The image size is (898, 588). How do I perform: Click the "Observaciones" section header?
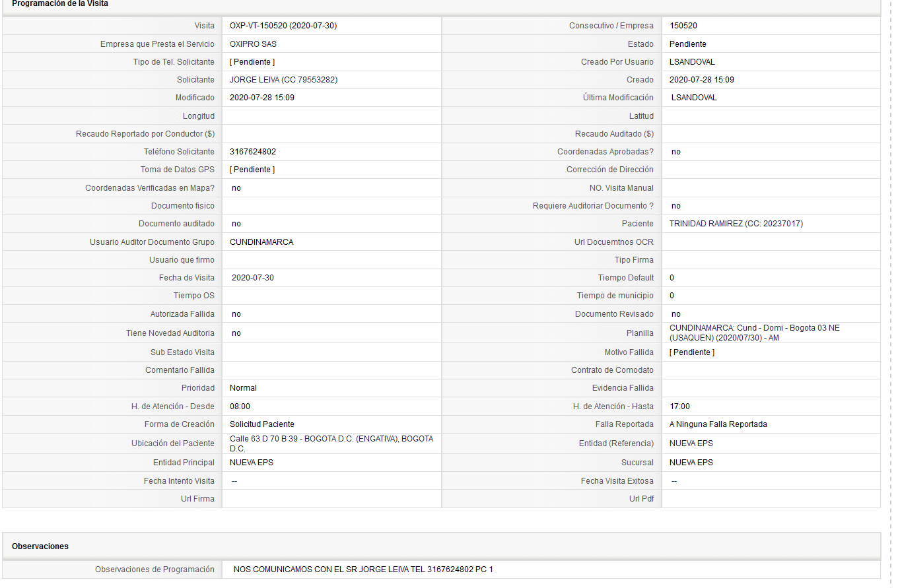40,546
